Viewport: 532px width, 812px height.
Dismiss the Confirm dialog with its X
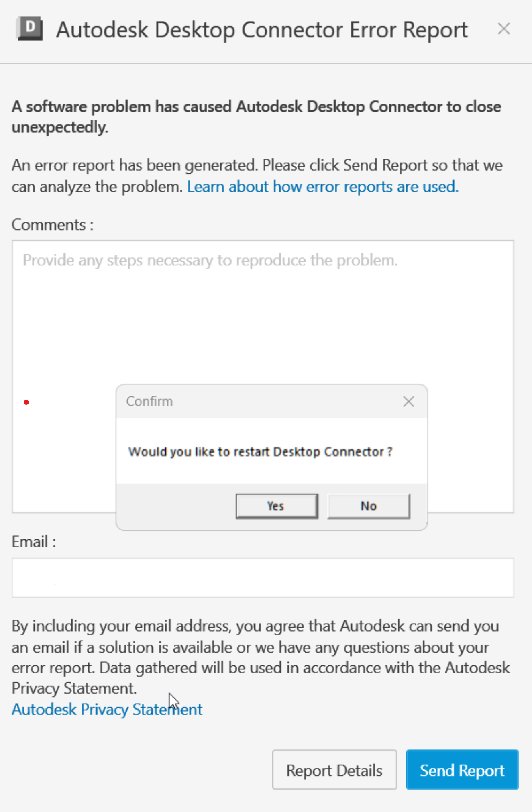[x=408, y=401]
